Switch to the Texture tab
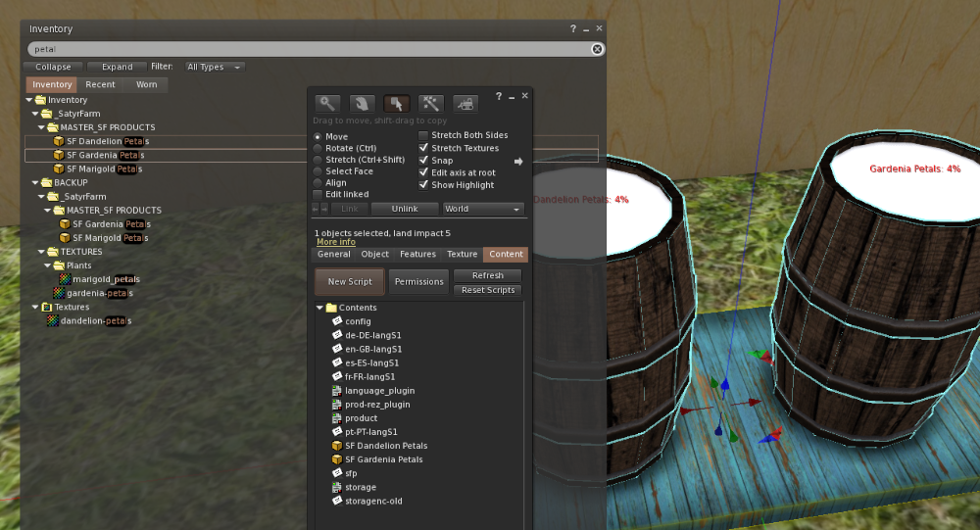Viewport: 980px width, 530px height. tap(463, 254)
